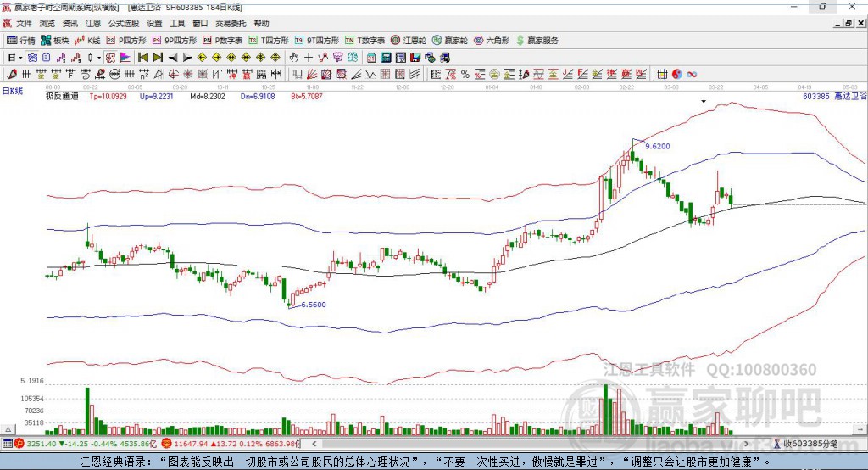Open the 赢家轮 tool
The height and width of the screenshot is (470, 868).
(x=450, y=41)
